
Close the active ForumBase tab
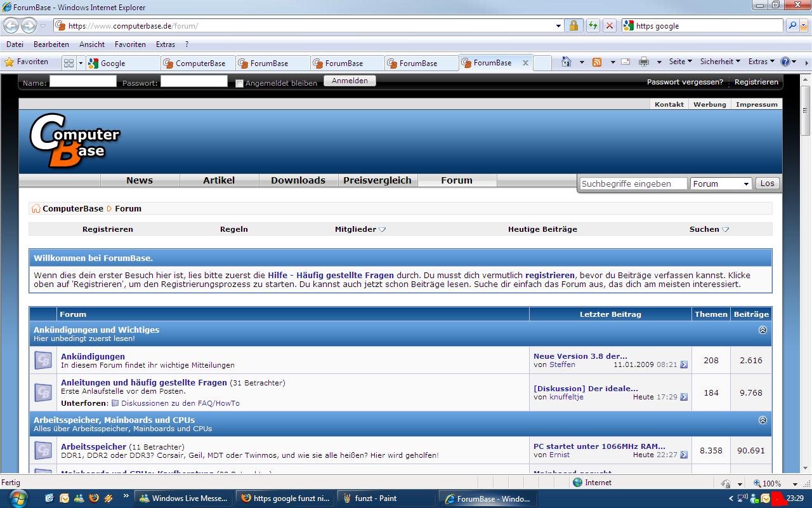click(x=525, y=63)
